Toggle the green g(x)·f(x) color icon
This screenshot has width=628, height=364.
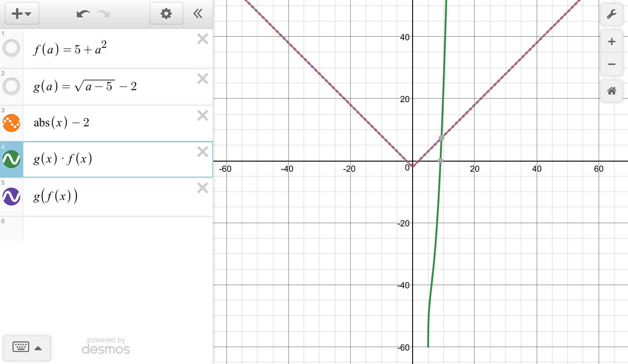11,159
